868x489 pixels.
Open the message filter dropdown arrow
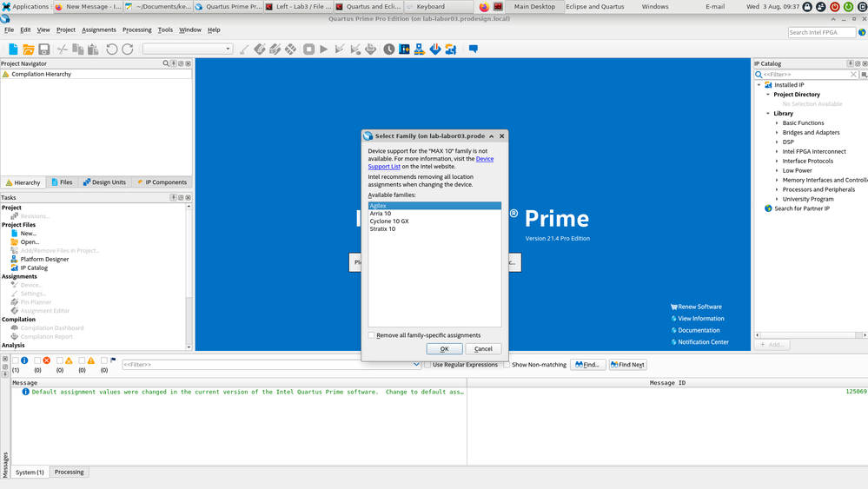(416, 365)
